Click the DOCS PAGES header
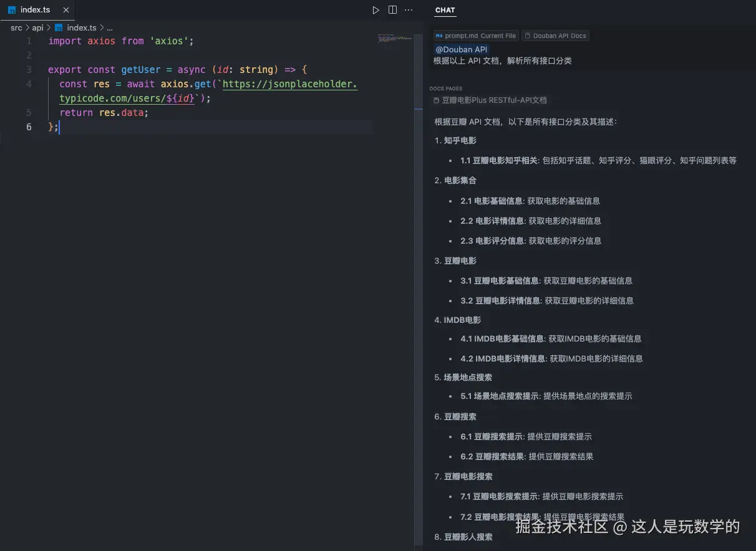 pos(446,89)
